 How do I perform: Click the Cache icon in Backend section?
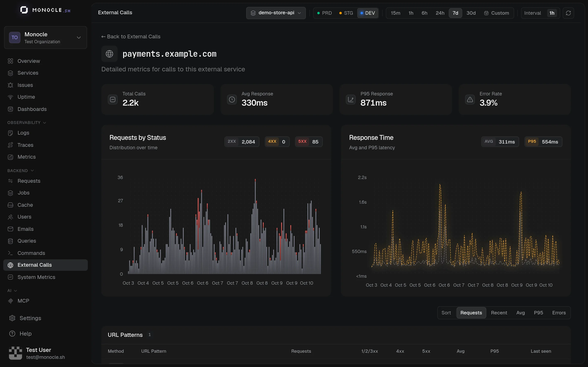pyautogui.click(x=10, y=205)
